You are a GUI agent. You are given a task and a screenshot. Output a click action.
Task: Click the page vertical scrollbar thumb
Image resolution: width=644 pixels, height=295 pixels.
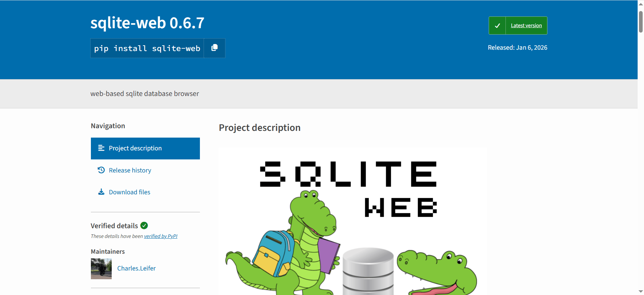coord(641,22)
